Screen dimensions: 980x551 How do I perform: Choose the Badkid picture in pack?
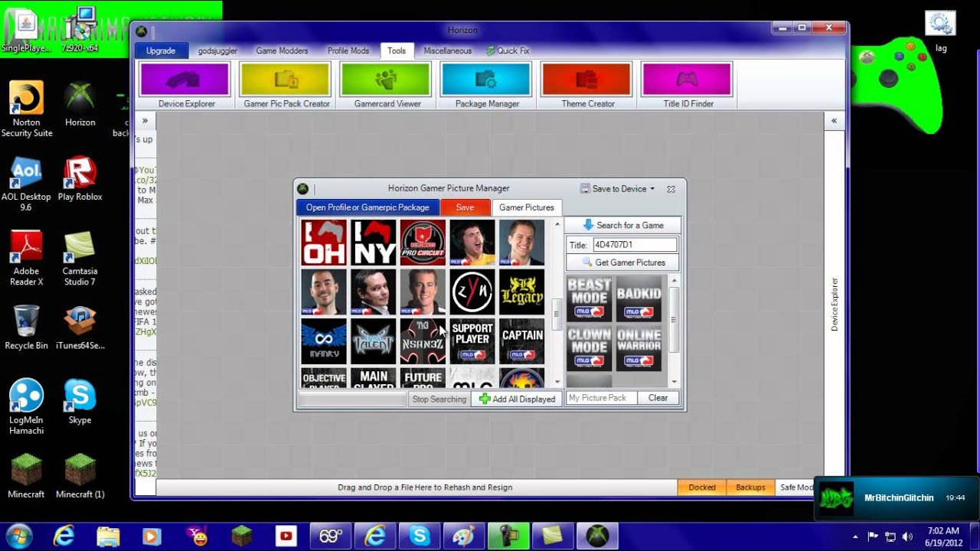[639, 298]
